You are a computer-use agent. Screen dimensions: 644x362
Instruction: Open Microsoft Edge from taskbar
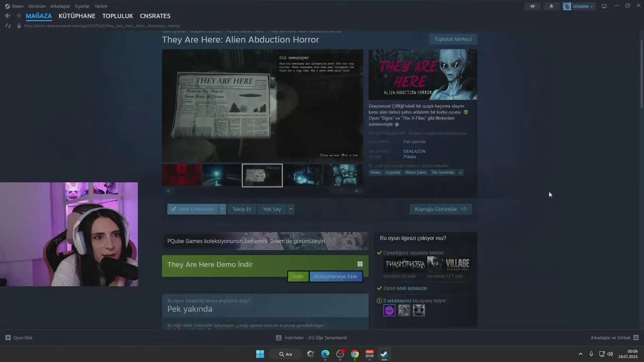[326, 354]
